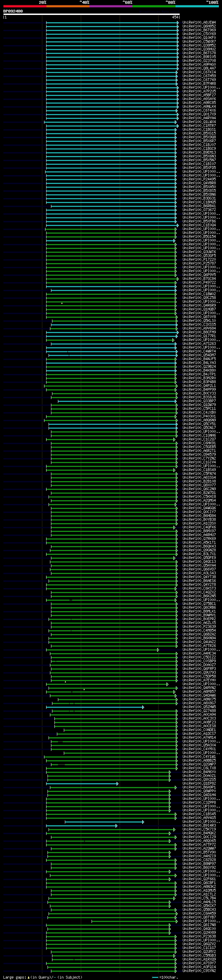Select the UniRef100_P24495 label

[199, 179]
